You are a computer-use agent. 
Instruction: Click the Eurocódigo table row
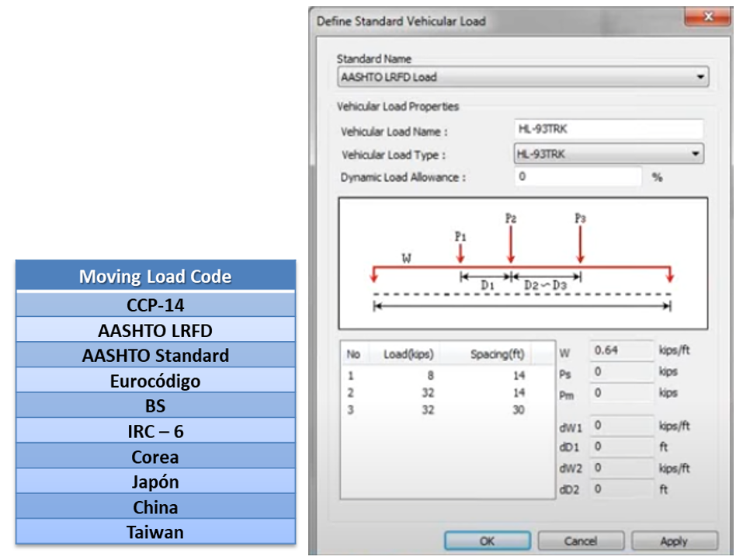[155, 381]
